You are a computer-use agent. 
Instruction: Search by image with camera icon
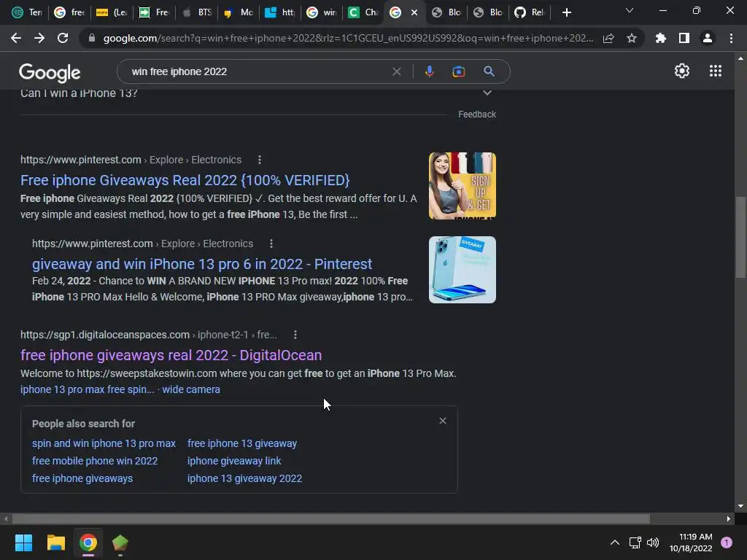pyautogui.click(x=458, y=71)
